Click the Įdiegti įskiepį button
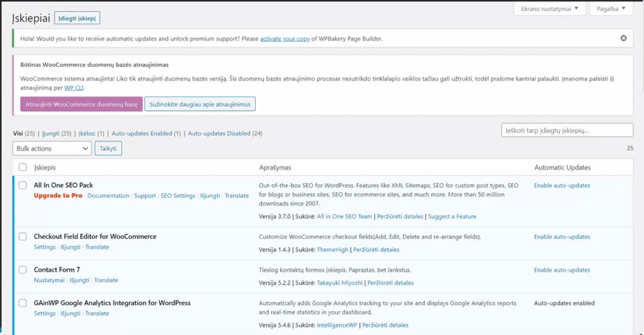This screenshot has height=335, width=644. pos(77,19)
